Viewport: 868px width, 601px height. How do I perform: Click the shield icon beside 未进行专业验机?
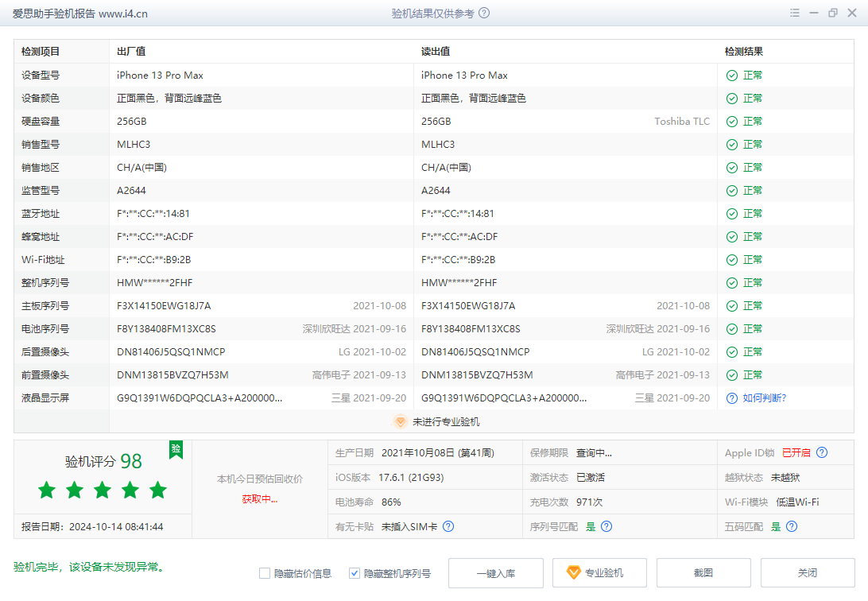click(x=401, y=422)
